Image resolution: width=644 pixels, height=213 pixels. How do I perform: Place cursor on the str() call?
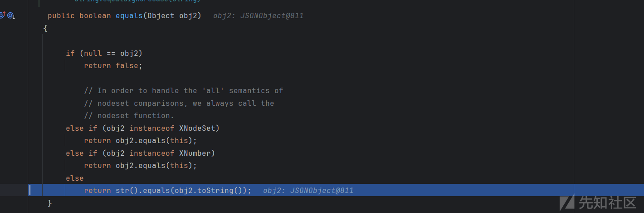127,191
